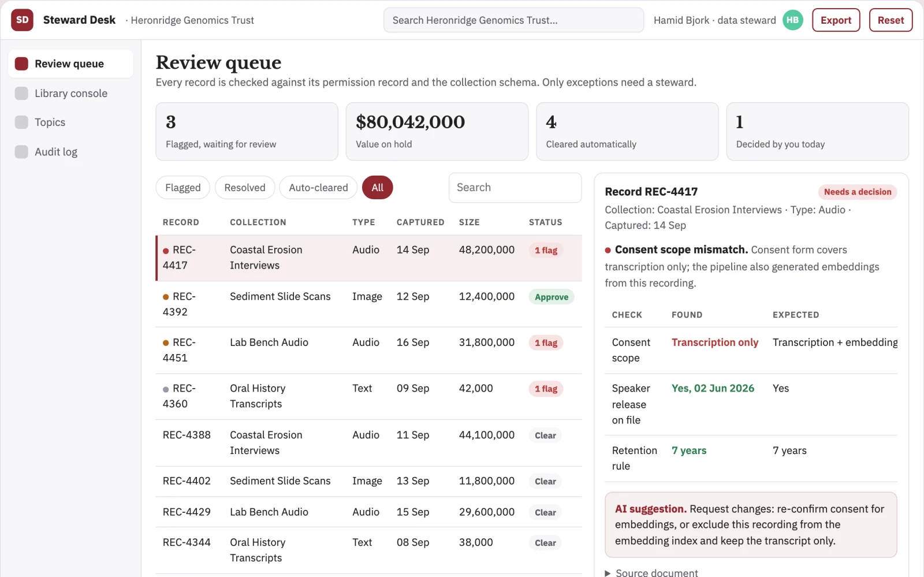
Task: Switch to the Resolved filter
Action: click(245, 188)
